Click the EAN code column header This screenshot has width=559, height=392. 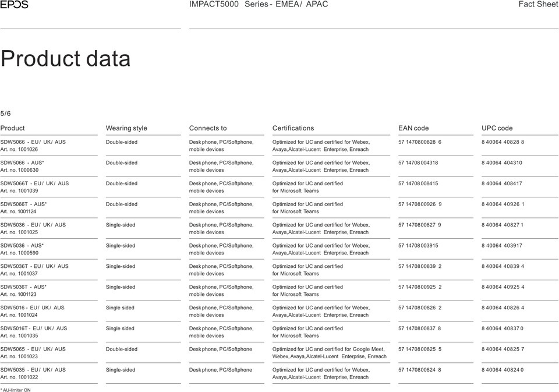pyautogui.click(x=413, y=128)
